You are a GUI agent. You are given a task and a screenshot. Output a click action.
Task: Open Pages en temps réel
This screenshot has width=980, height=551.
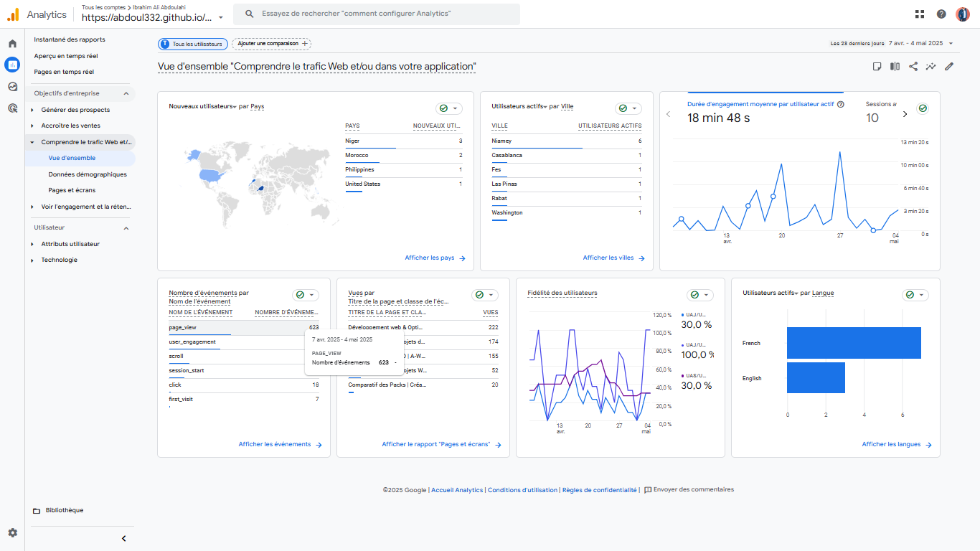tap(64, 72)
